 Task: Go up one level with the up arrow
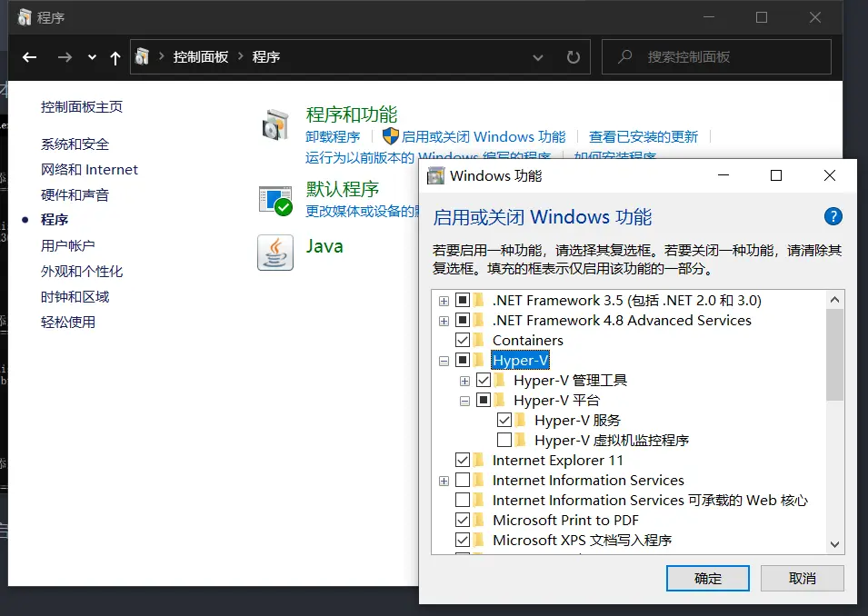point(115,57)
